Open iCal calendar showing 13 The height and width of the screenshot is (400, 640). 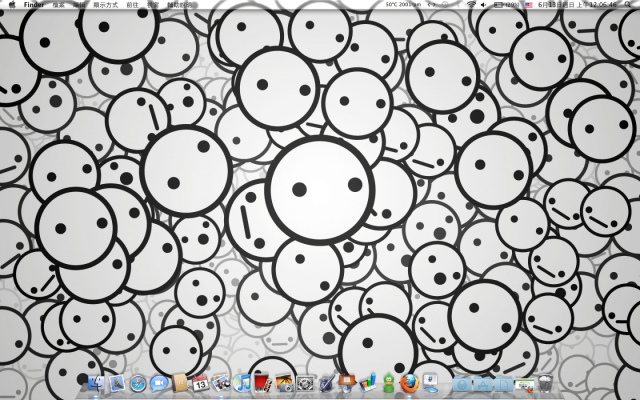click(x=201, y=384)
